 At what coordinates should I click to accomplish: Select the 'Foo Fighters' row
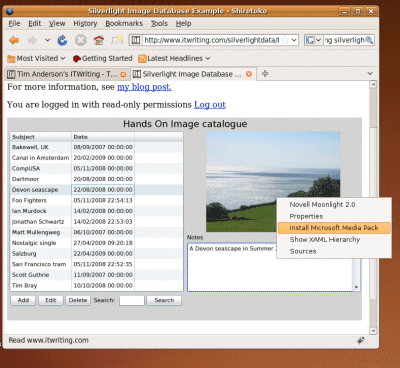(x=97, y=200)
